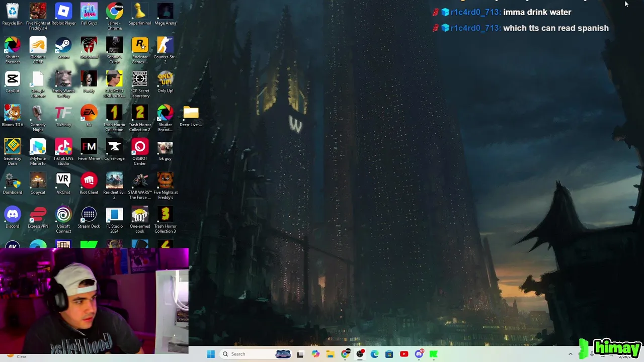
Task: Launch the Copycat game icon
Action: point(38,184)
